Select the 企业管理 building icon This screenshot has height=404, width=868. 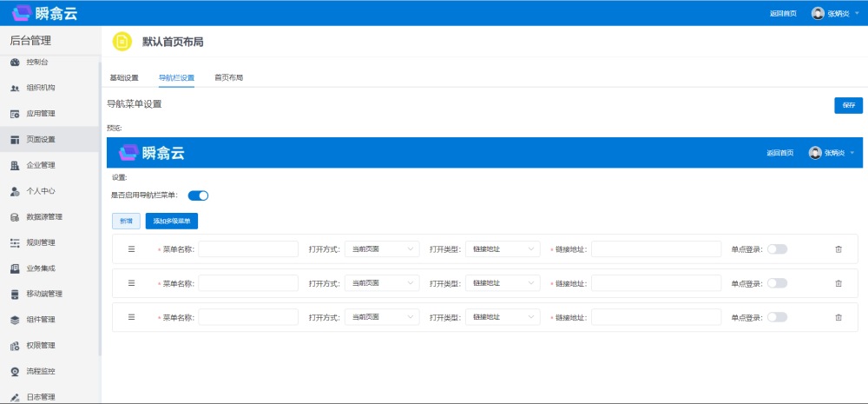[15, 165]
